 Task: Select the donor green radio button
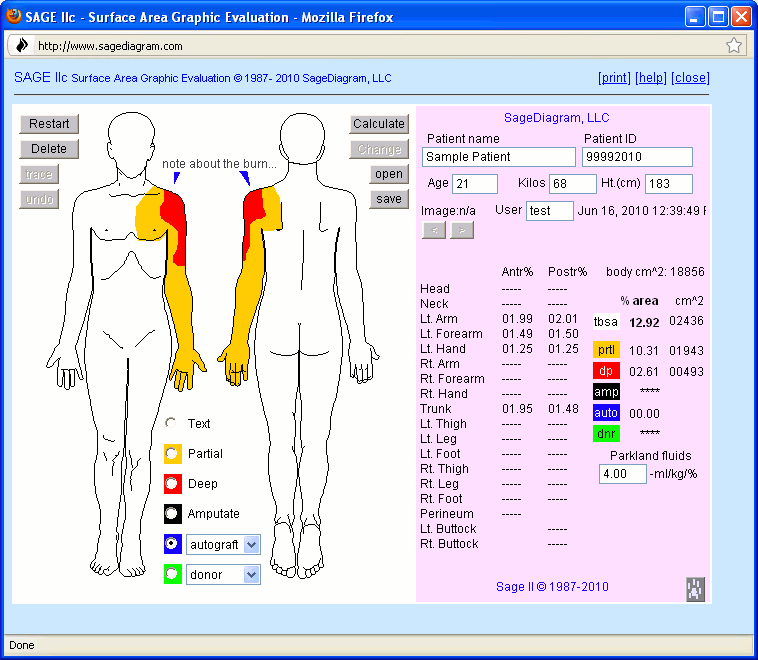pyautogui.click(x=171, y=574)
